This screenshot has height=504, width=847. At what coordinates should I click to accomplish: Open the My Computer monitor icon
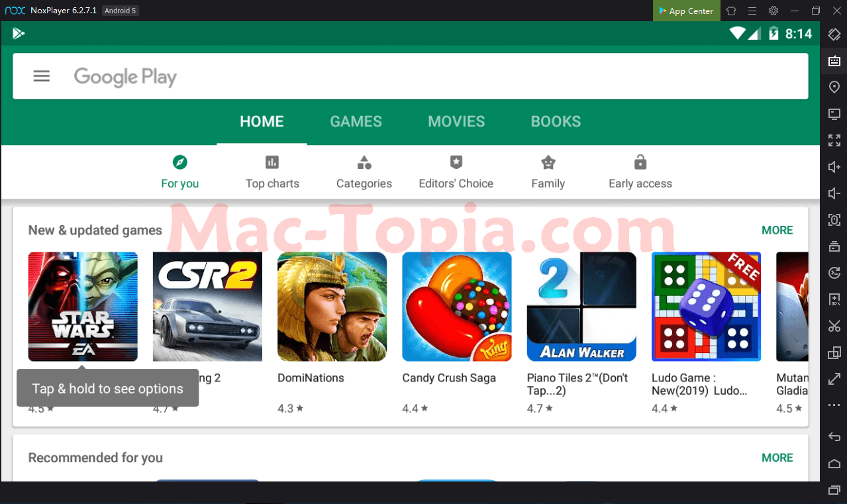tap(834, 114)
